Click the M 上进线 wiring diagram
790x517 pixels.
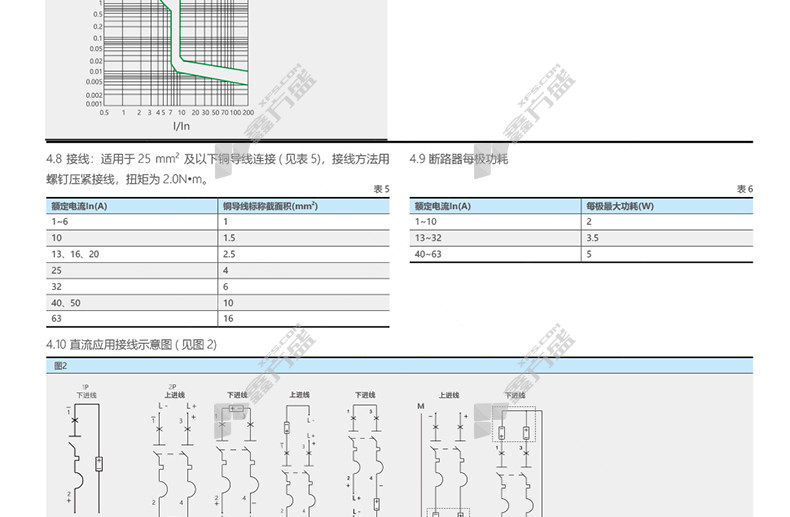[445, 450]
